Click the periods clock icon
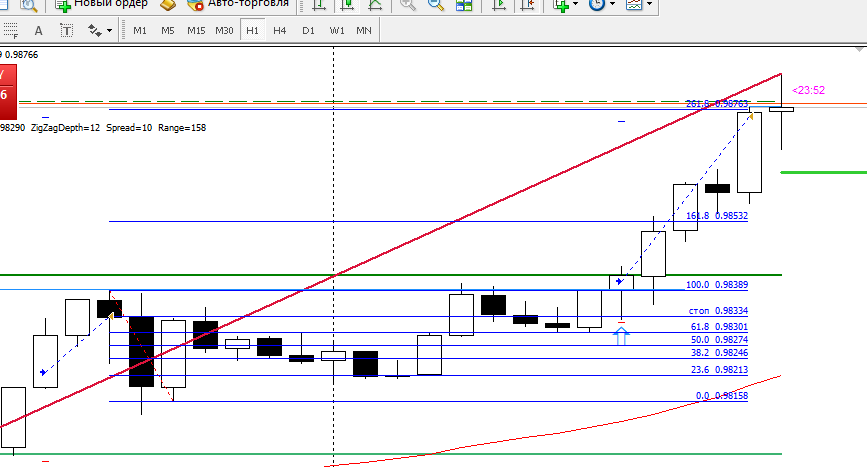The image size is (867, 467). point(597,6)
